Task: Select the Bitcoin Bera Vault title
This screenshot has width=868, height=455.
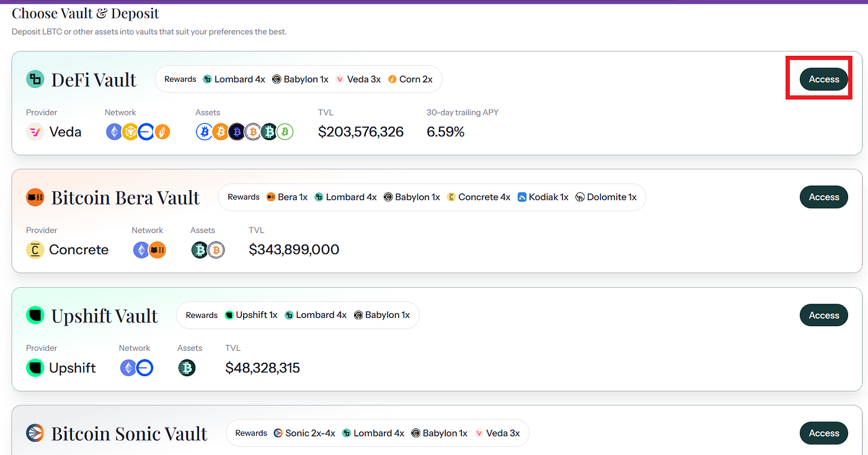Action: click(125, 197)
